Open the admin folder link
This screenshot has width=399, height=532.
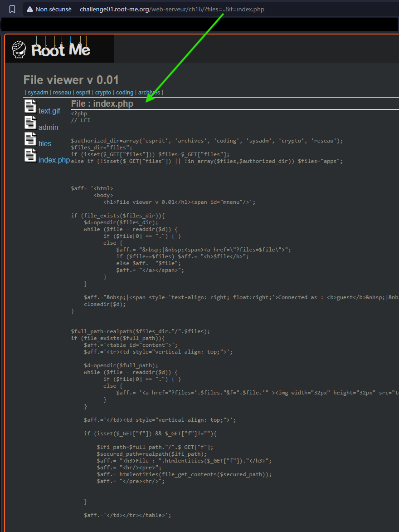click(x=48, y=128)
